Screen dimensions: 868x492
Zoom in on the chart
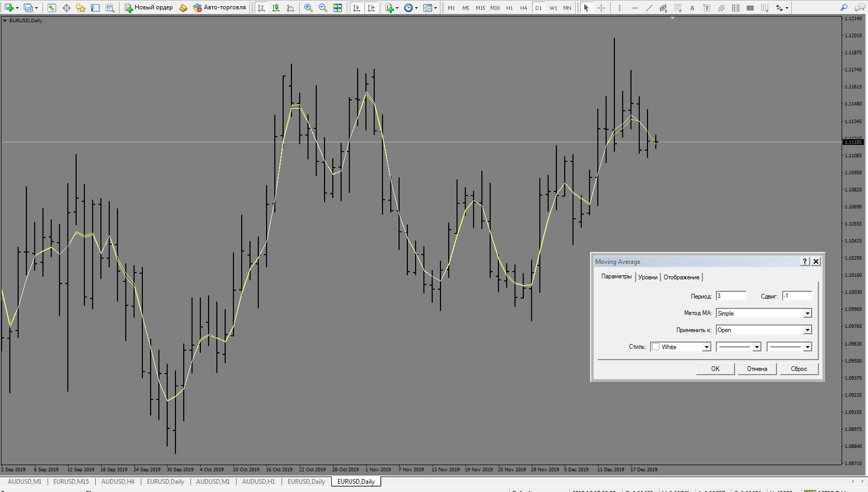tap(308, 8)
